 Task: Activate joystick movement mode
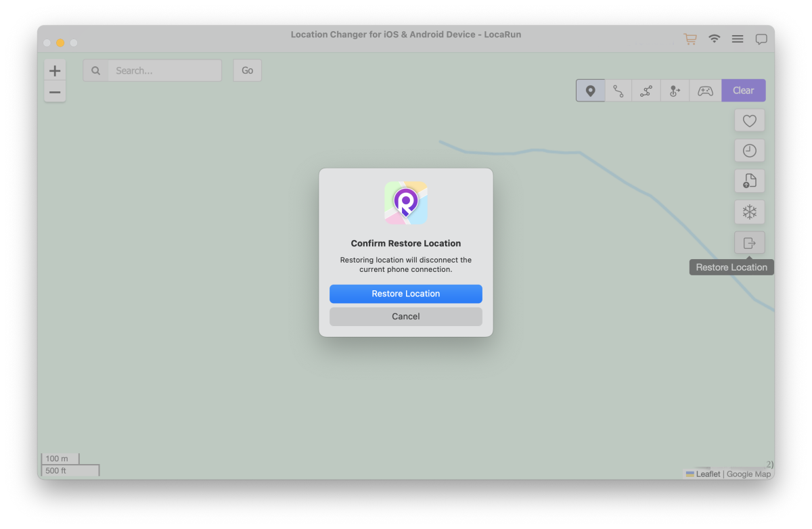point(675,90)
